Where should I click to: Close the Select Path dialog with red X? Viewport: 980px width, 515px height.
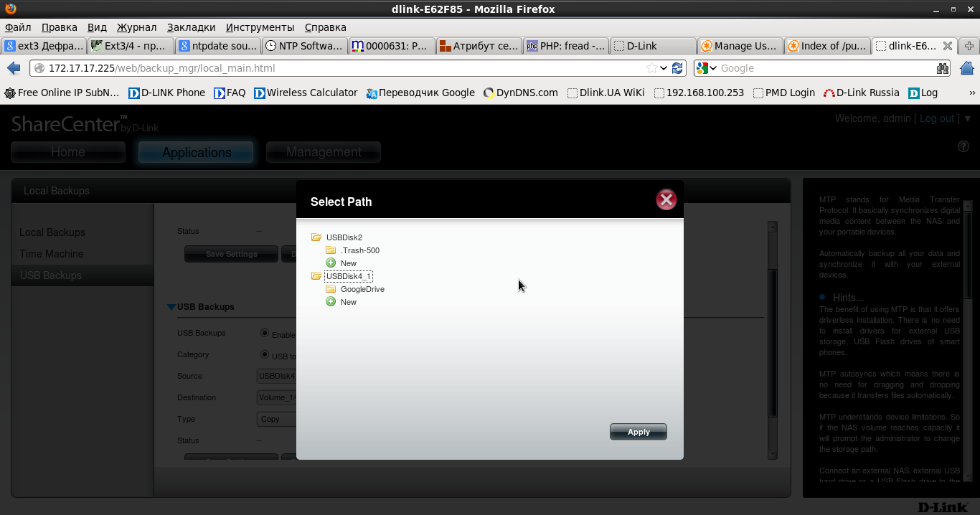click(x=666, y=200)
